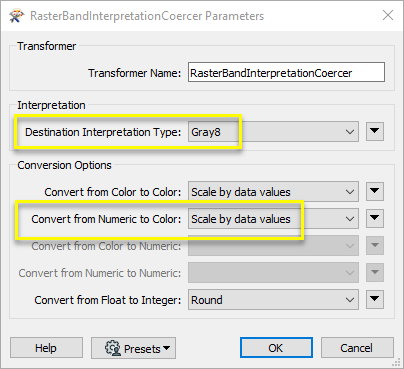Click the FME icon in the title bar
404x369 pixels.
[x=17, y=16]
